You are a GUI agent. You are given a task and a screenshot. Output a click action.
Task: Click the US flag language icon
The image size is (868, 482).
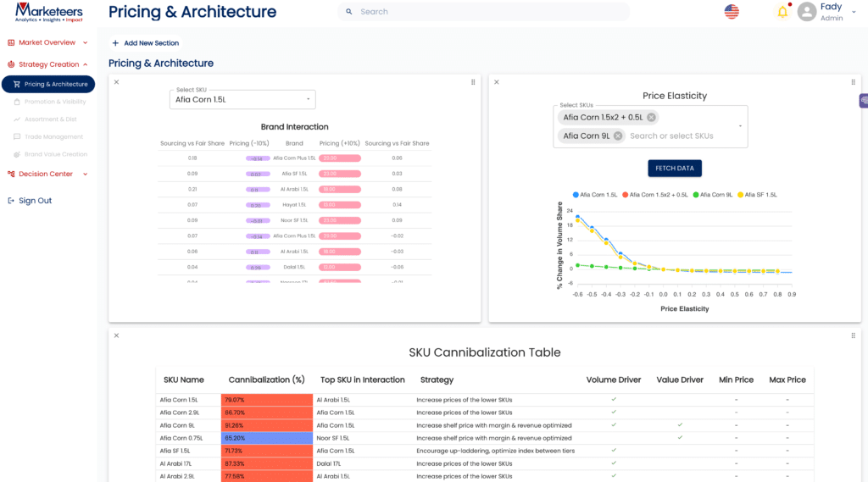click(x=731, y=12)
